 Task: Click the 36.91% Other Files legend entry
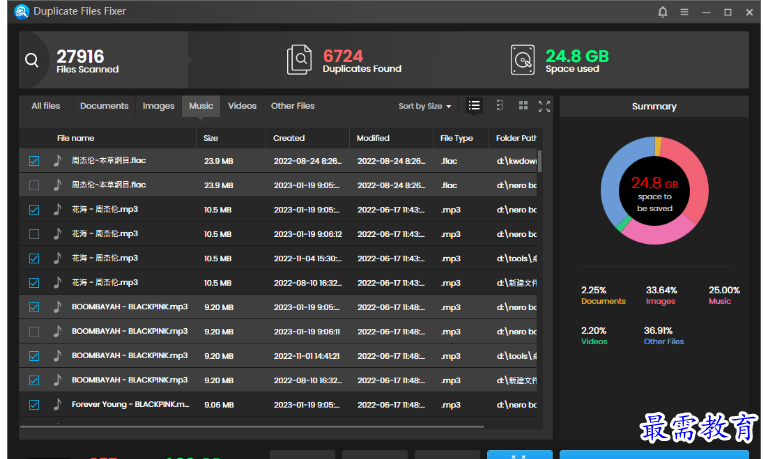click(664, 336)
